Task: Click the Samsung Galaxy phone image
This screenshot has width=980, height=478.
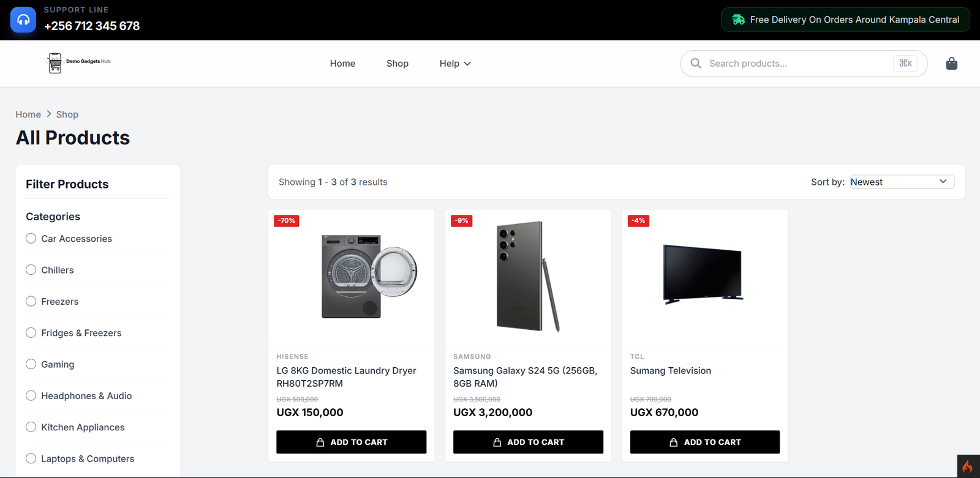Action: click(x=528, y=277)
